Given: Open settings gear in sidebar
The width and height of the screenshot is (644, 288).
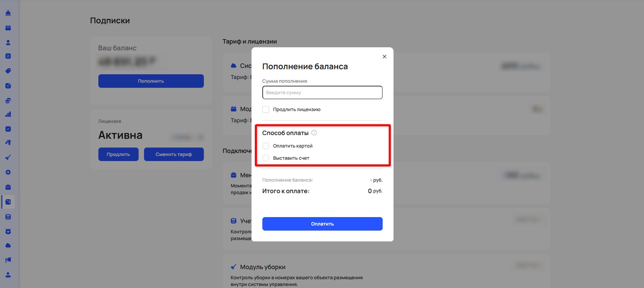Looking at the screenshot, I should [8, 172].
